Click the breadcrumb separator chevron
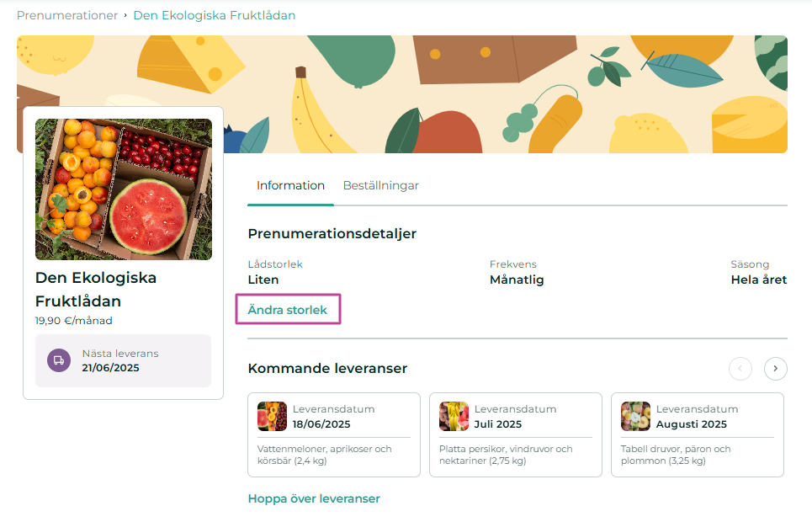The width and height of the screenshot is (812, 522). [125, 15]
